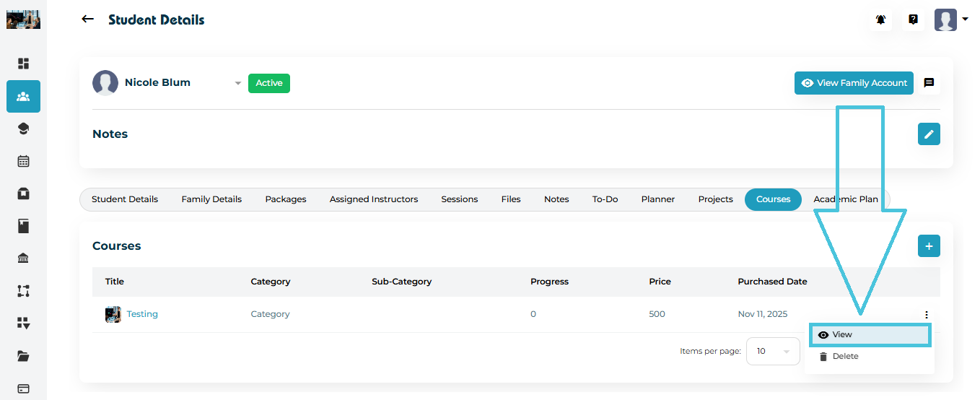Click the plus icon to add course
This screenshot has height=400, width=980.
pos(929,246)
